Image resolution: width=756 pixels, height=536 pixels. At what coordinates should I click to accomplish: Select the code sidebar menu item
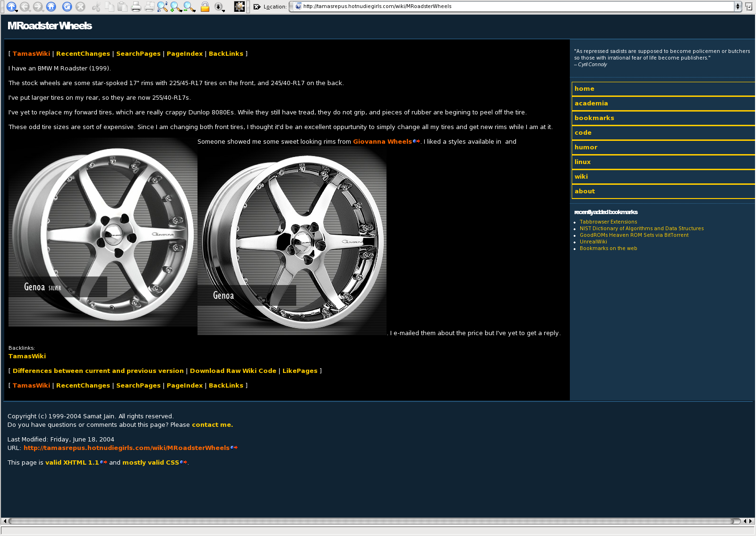click(x=663, y=133)
